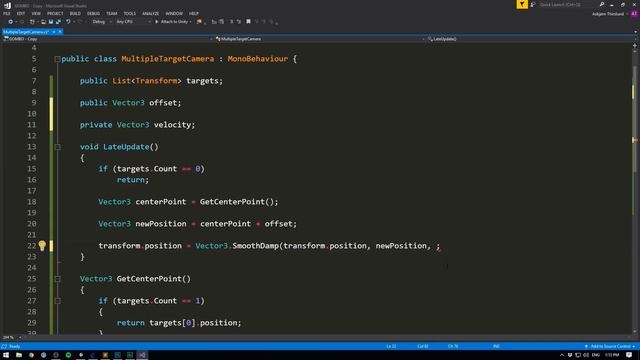Screen dimensions: 640x360
Task: Open the TOOLS menu
Action: (x=129, y=13)
